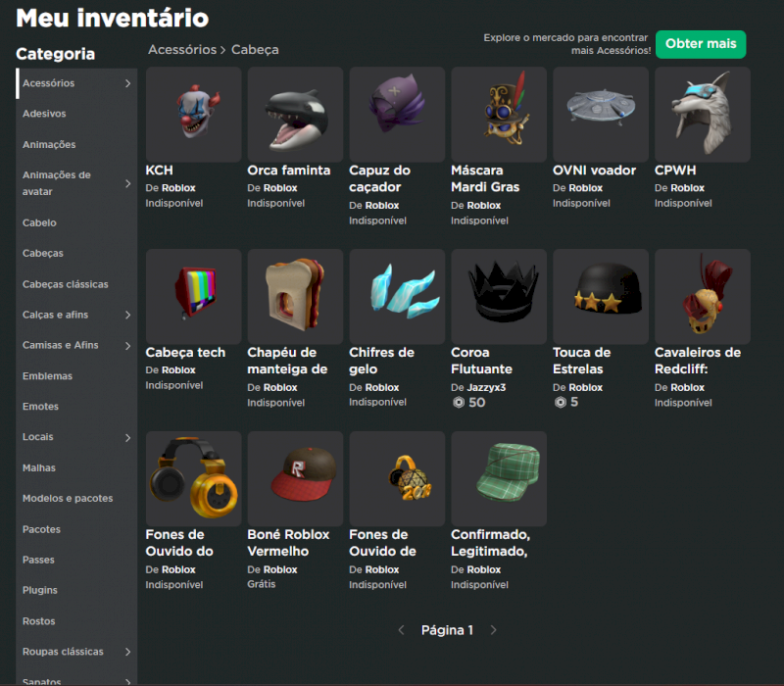Open the Orca faminta item thumbnail
The width and height of the screenshot is (784, 686).
295,114
